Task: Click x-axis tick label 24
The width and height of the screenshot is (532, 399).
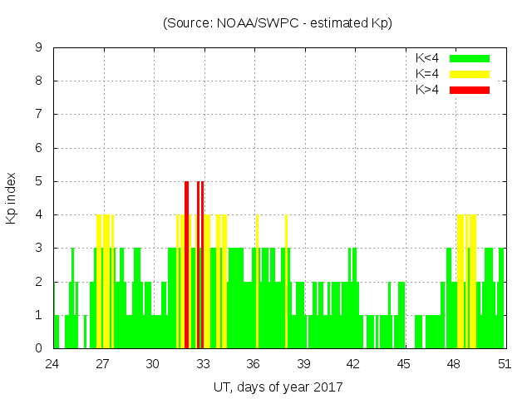Action: tap(53, 363)
